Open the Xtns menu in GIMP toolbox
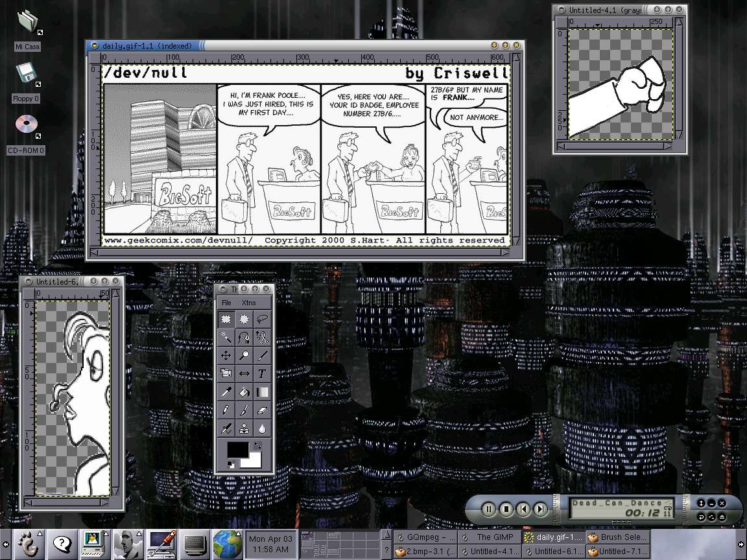747x560 pixels. [x=248, y=303]
